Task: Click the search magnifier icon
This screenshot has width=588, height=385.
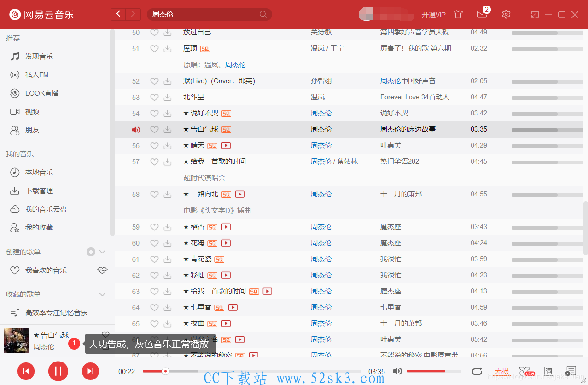Action: 263,14
